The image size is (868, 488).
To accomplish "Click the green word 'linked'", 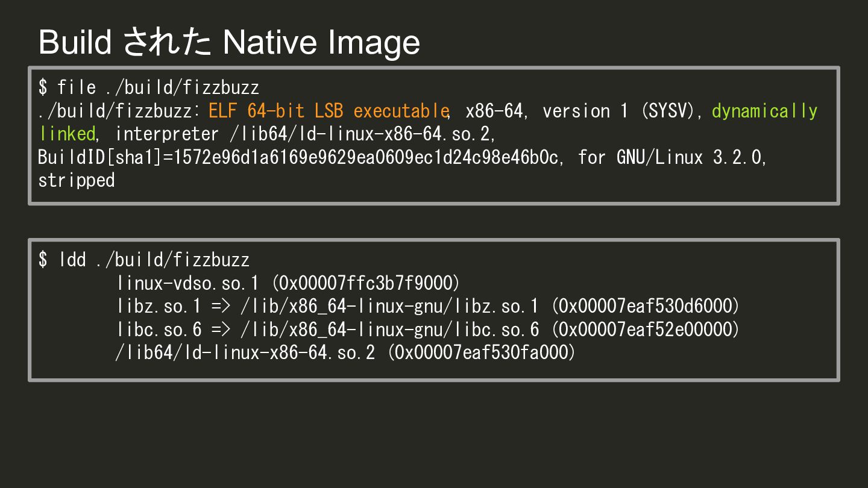I will tap(67, 134).
